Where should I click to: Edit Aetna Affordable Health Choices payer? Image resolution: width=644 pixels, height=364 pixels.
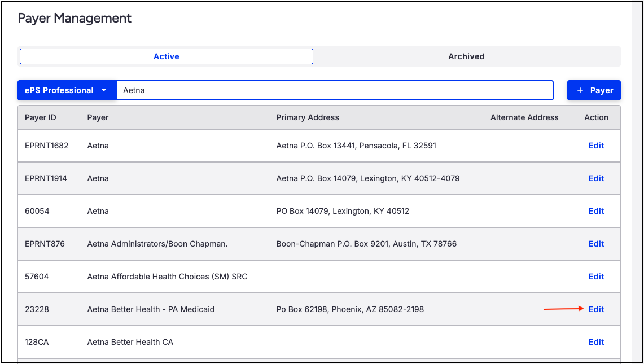coord(596,277)
